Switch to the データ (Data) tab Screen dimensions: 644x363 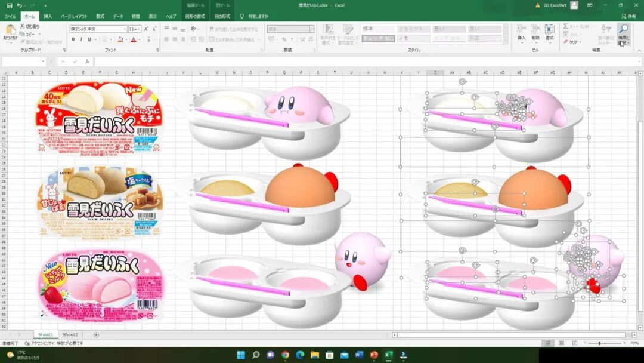click(x=118, y=17)
